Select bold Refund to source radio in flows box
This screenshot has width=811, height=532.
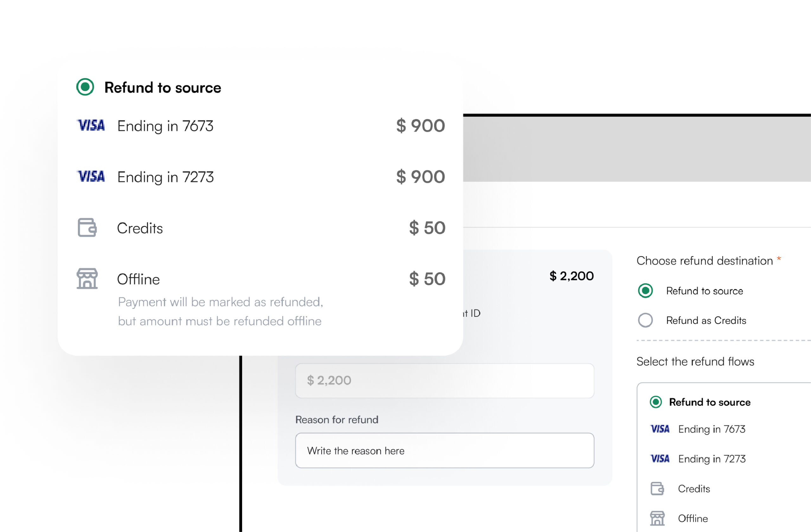[656, 402]
